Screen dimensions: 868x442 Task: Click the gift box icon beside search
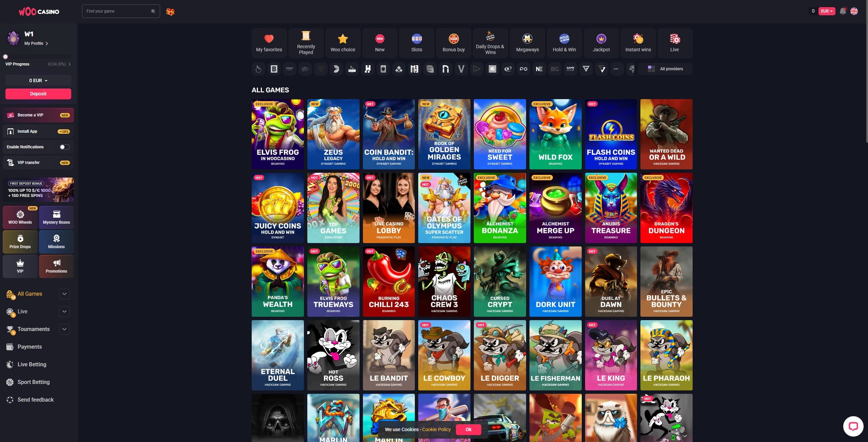(x=170, y=12)
